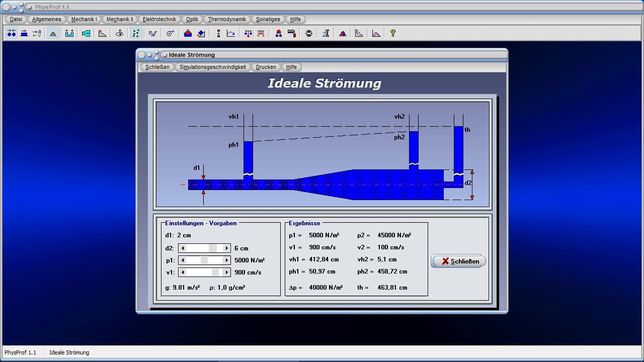
Task: Open the red-blue spectrum peak toolbar icon
Action: [x=343, y=33]
